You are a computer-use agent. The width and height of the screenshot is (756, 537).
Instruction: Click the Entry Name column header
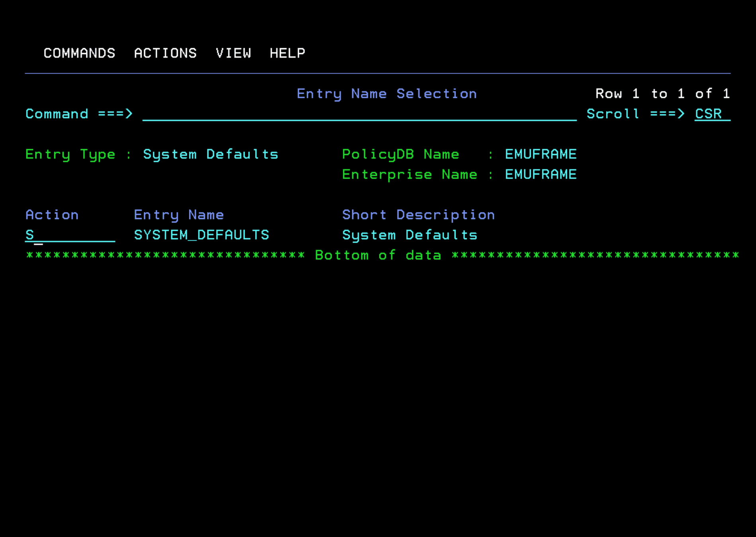tap(179, 214)
